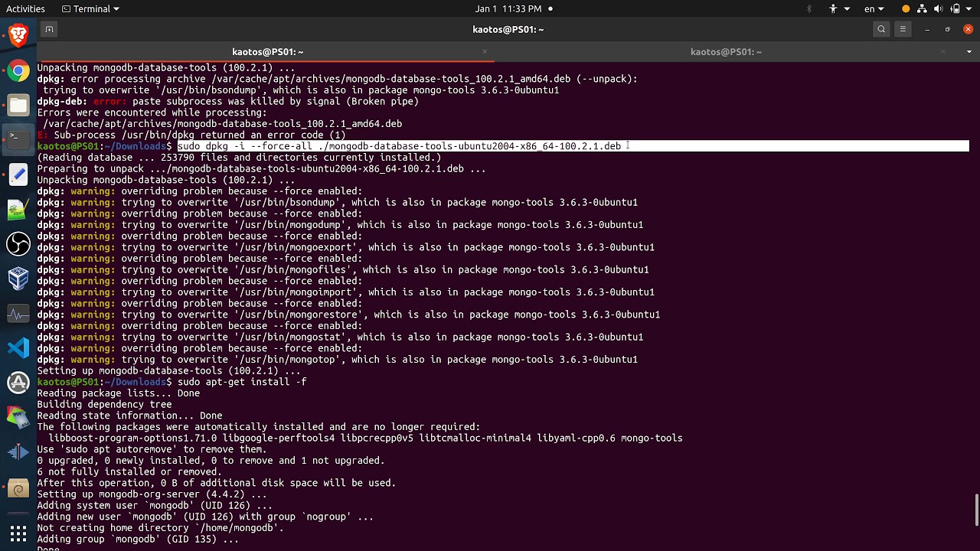Click the orange status indicator in the tray

906,9
